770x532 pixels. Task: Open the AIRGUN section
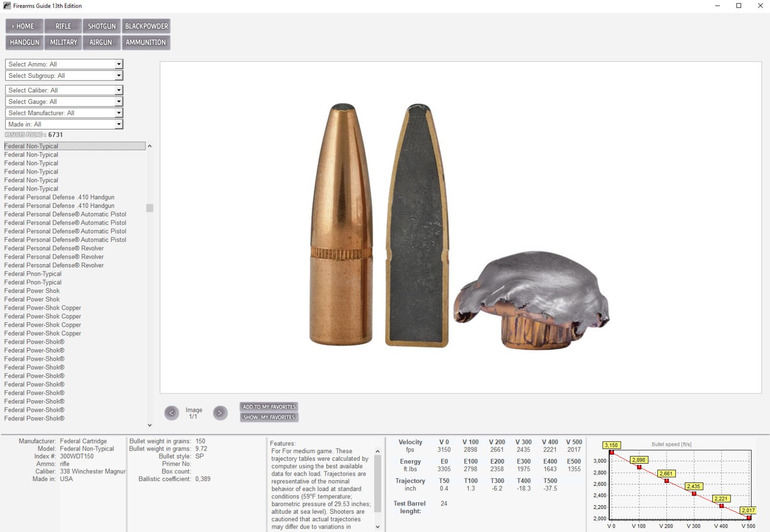point(101,42)
